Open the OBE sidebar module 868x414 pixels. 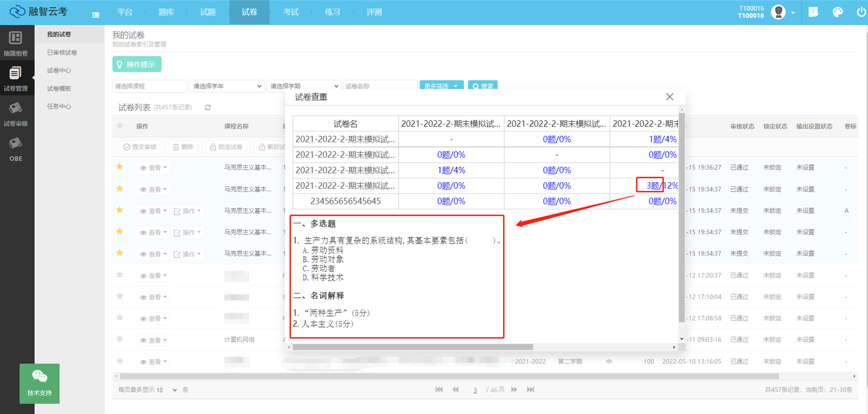coord(16,149)
